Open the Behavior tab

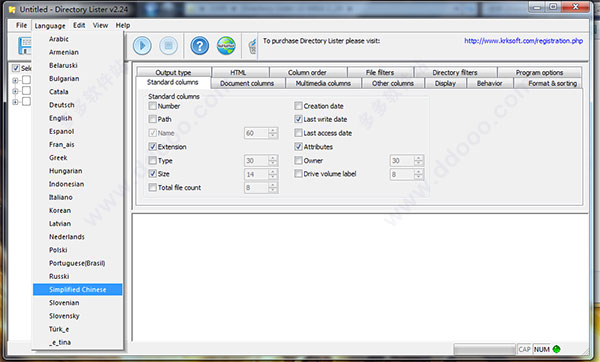coord(490,83)
